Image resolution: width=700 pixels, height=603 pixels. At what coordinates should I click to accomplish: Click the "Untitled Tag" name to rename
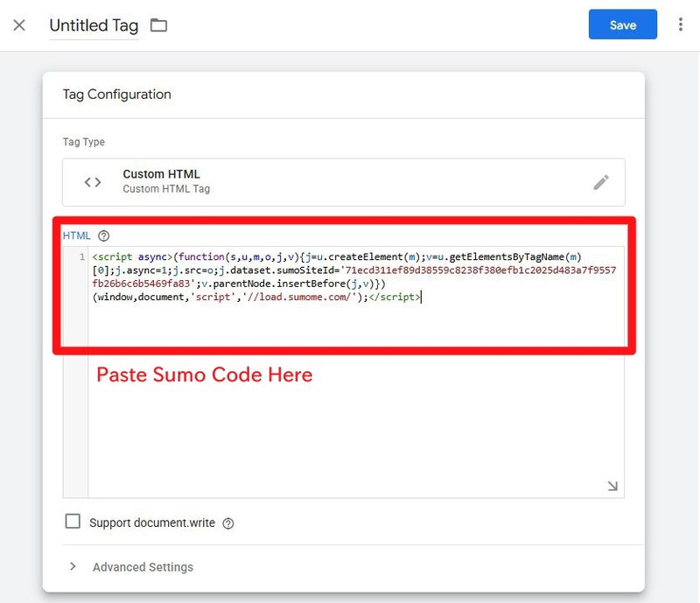94,25
